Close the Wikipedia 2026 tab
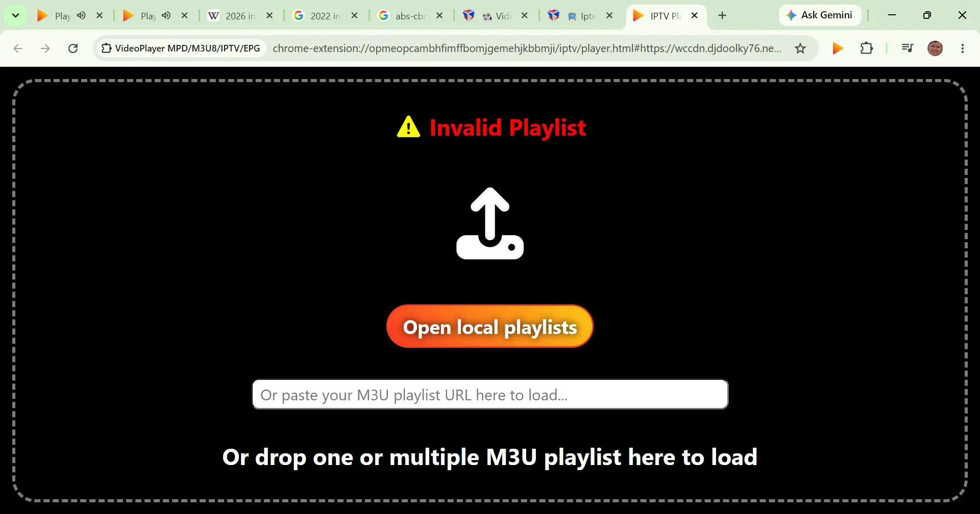Viewport: 980px width, 514px height. [x=269, y=16]
